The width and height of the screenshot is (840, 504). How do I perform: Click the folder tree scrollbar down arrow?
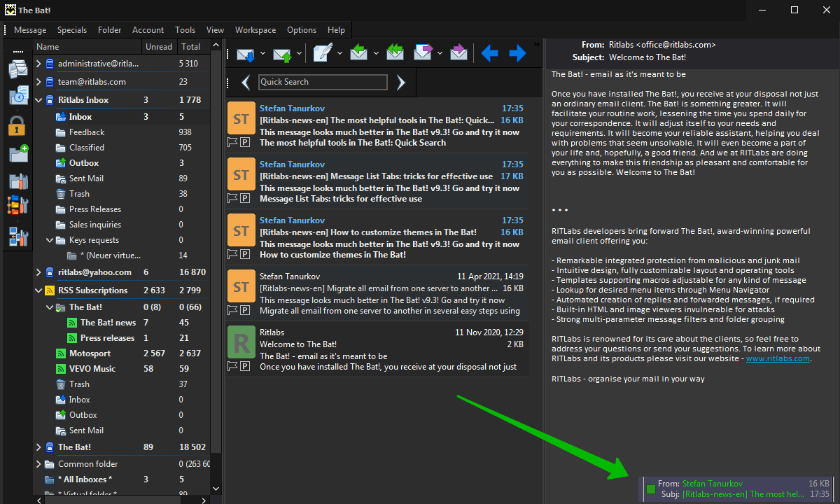coord(216,489)
